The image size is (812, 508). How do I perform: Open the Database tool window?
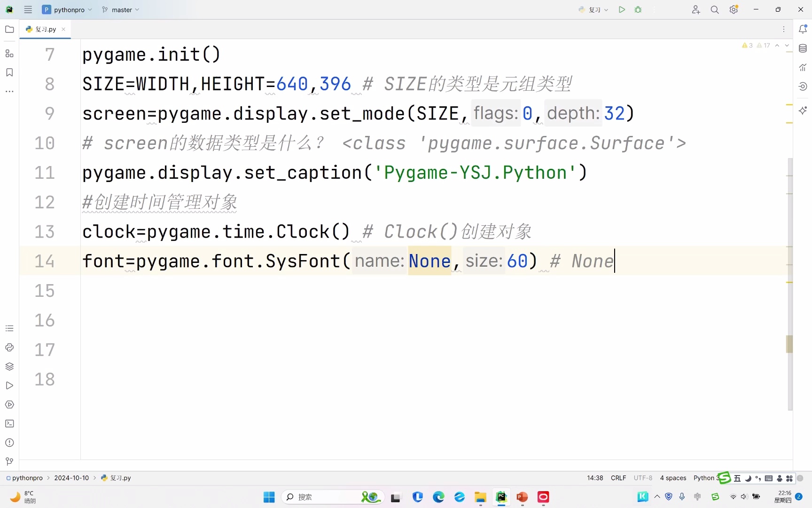coord(803,48)
